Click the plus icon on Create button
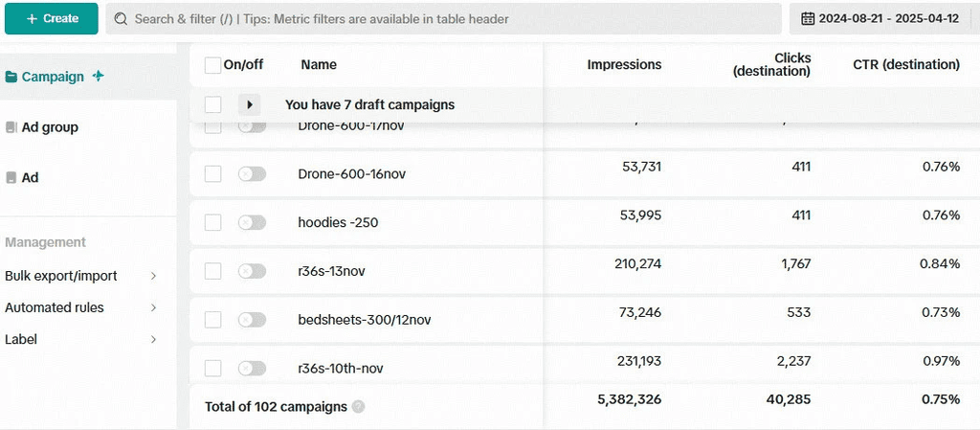 point(32,19)
